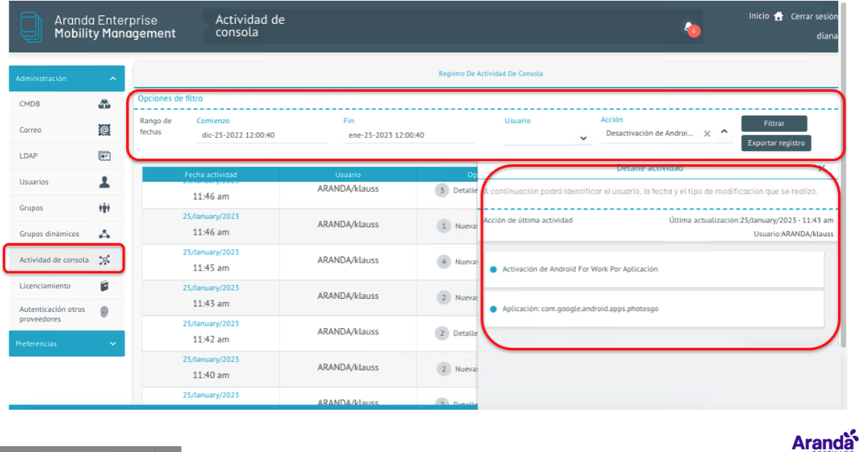Select the 11:40 am activity row
The height and width of the screenshot is (452, 868).
coord(310,369)
